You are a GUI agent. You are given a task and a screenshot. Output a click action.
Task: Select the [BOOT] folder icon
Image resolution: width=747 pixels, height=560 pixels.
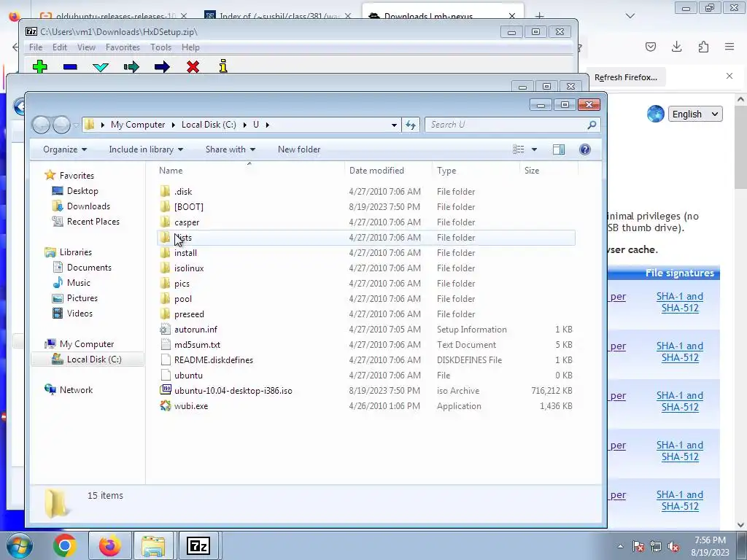pos(165,206)
